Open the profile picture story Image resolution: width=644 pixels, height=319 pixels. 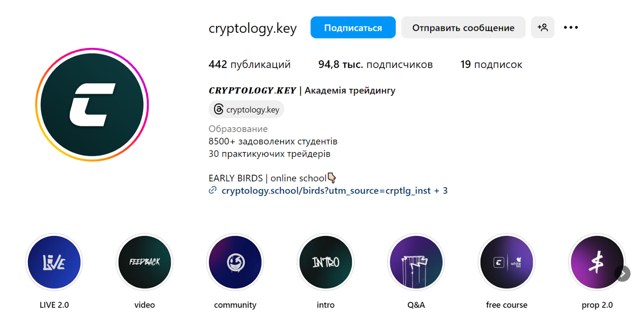tap(92, 105)
